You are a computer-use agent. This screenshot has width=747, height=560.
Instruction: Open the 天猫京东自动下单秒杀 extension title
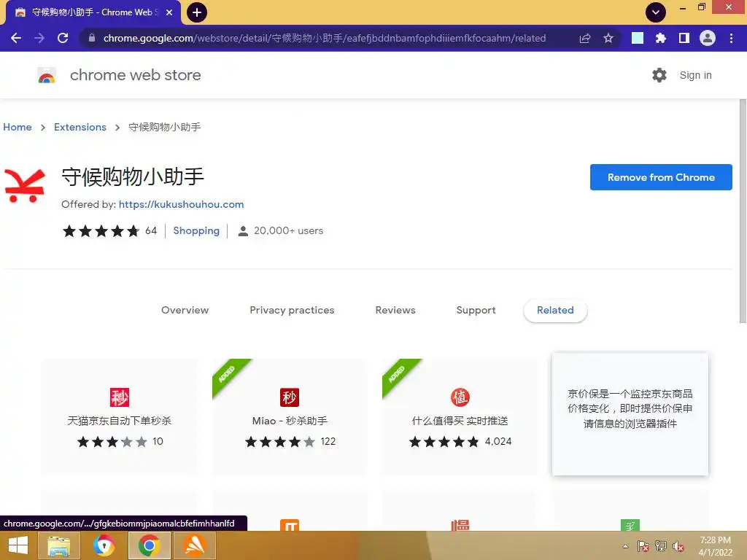click(120, 421)
